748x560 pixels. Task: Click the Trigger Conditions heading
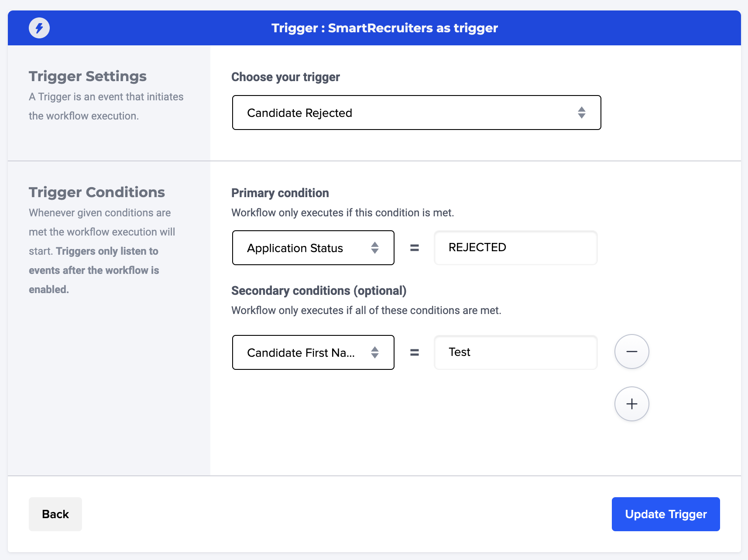97,192
